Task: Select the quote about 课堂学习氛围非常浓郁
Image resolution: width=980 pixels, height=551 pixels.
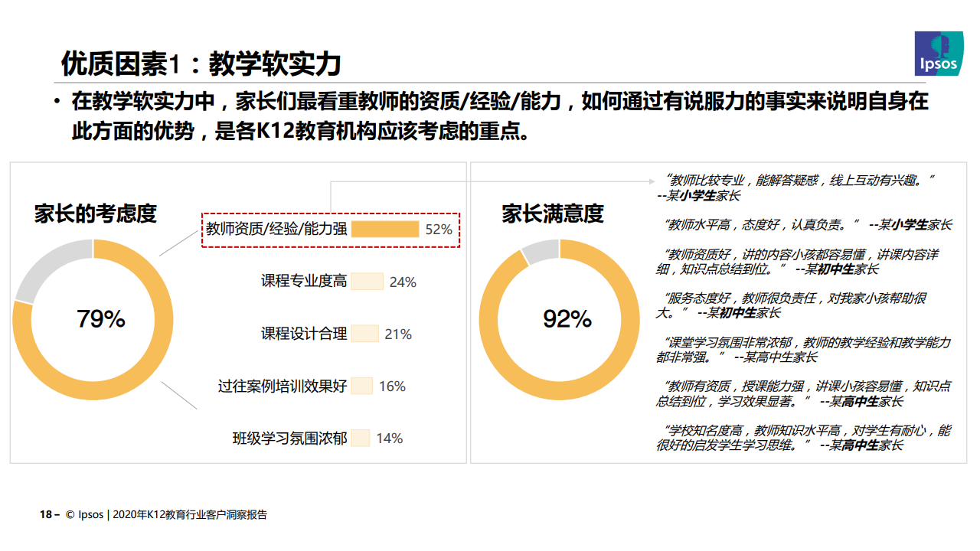Action: pyautogui.click(x=804, y=350)
